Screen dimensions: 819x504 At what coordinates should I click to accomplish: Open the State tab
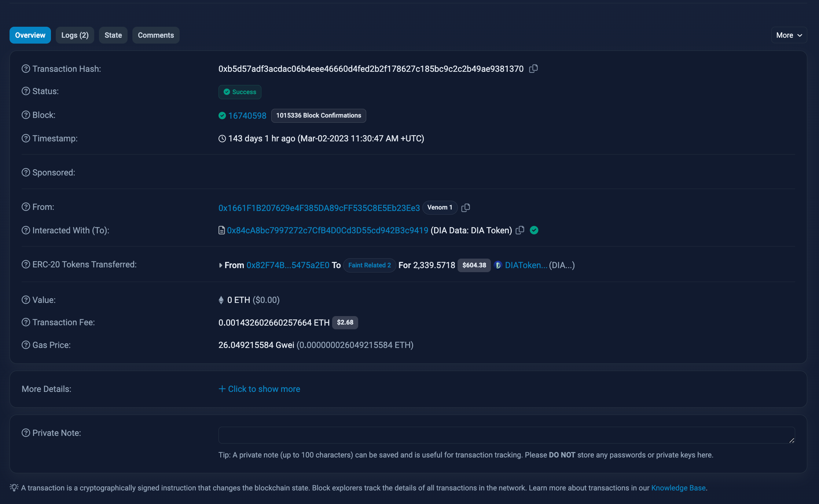(x=113, y=35)
